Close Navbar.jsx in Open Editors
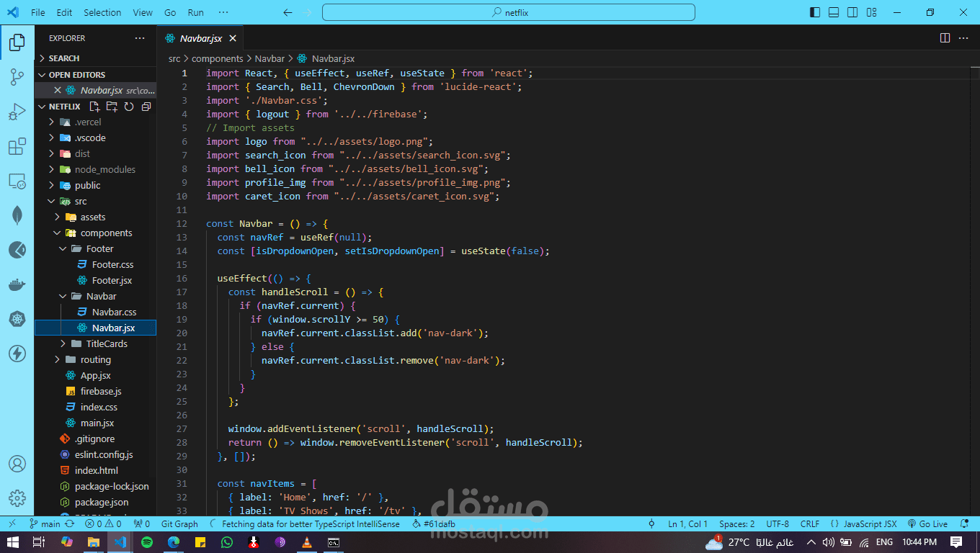This screenshot has width=980, height=553. pyautogui.click(x=57, y=91)
